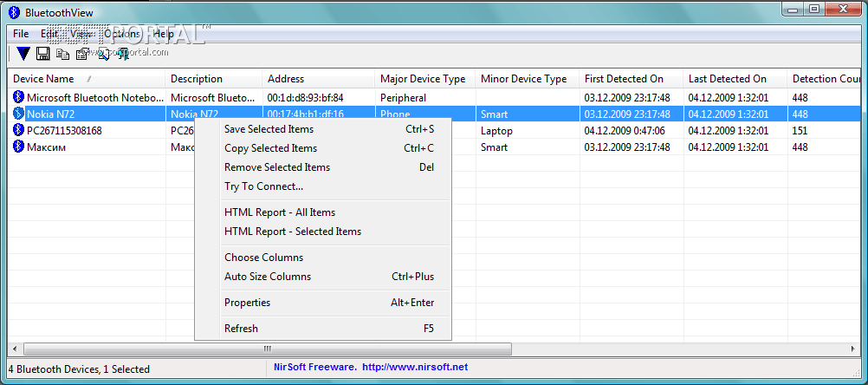Sort by Minor Device Type header

pyautogui.click(x=527, y=79)
